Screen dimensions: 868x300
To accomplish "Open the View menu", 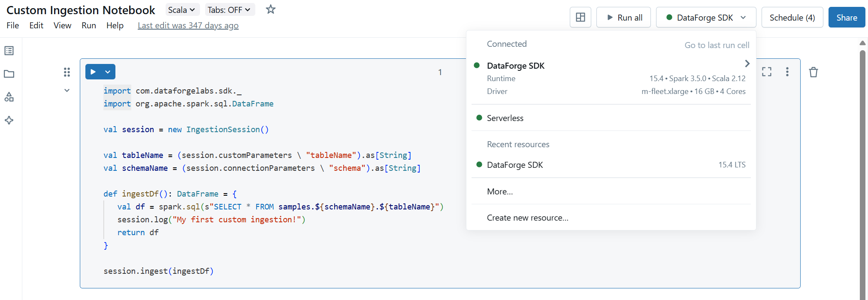I will pos(63,25).
